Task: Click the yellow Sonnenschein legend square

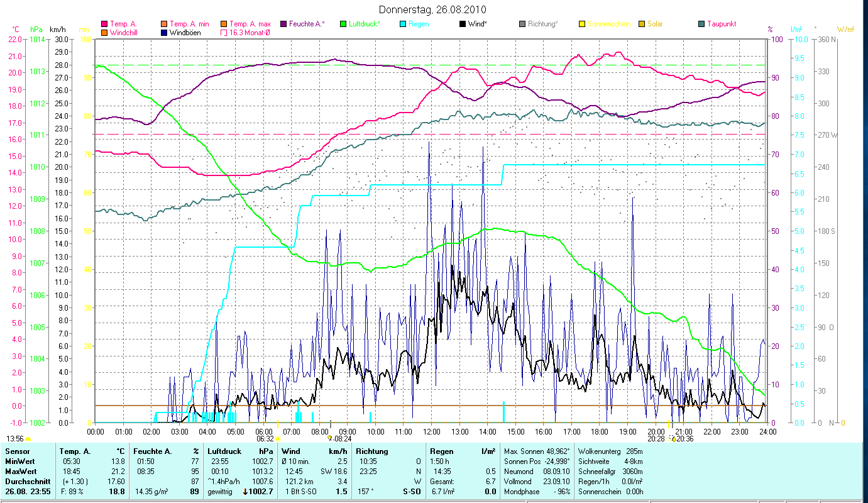Action: click(x=582, y=25)
